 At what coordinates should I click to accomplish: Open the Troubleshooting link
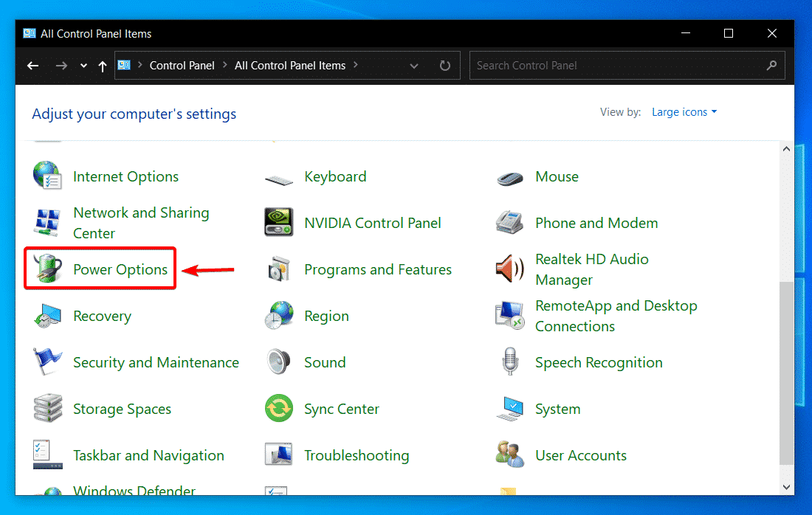click(357, 455)
